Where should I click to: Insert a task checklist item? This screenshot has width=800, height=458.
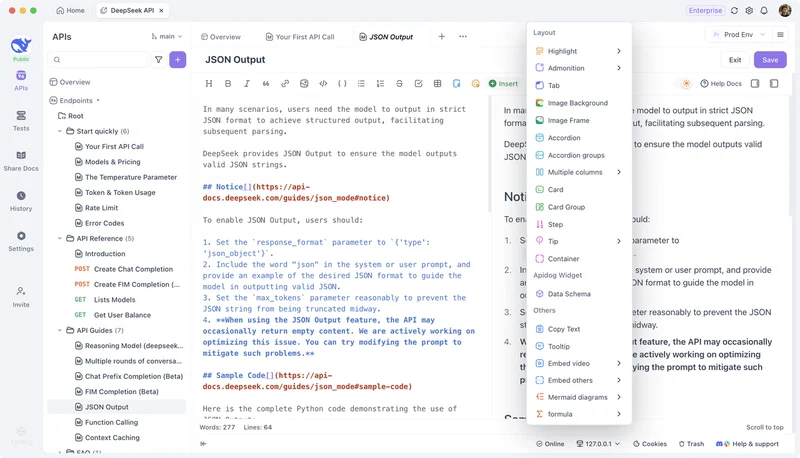[x=418, y=84]
